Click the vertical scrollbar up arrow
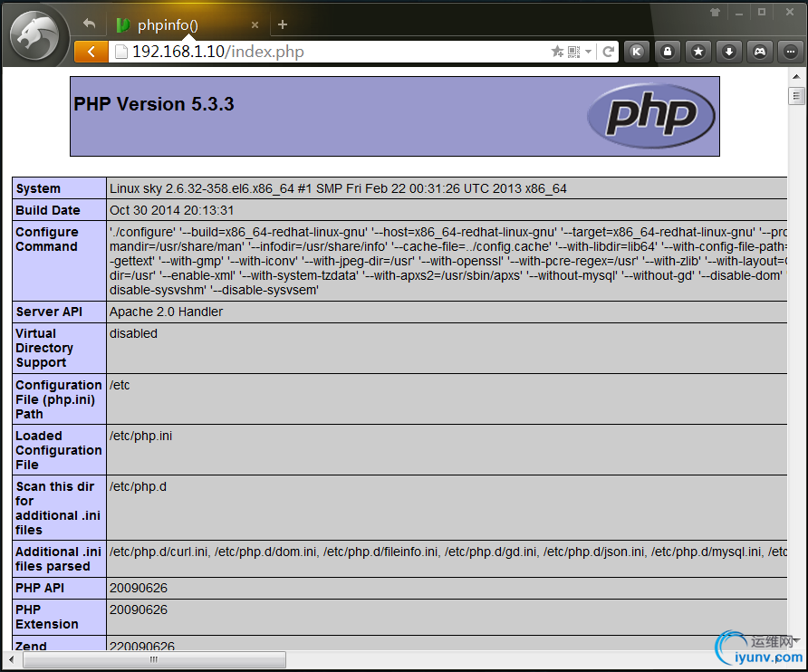The width and height of the screenshot is (808, 672). point(796,77)
